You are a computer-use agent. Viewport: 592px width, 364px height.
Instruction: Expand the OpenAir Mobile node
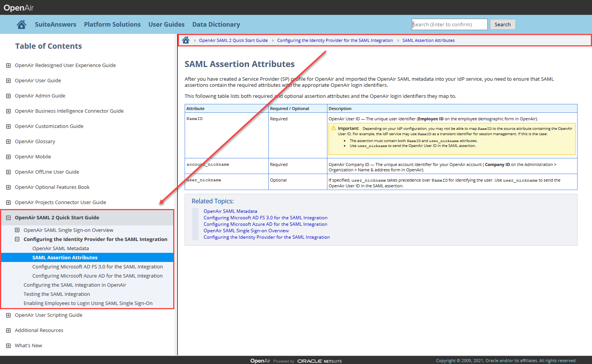[x=8, y=157]
